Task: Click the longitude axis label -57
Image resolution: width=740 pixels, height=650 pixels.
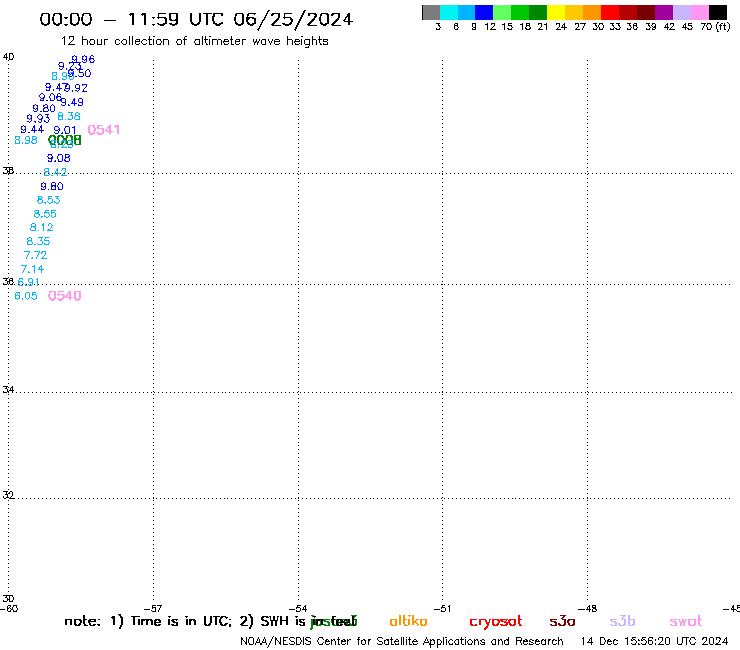Action: (x=153, y=609)
